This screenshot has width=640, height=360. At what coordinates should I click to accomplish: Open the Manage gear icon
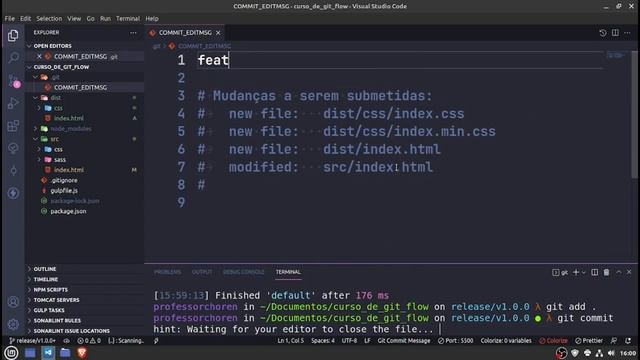(x=13, y=324)
